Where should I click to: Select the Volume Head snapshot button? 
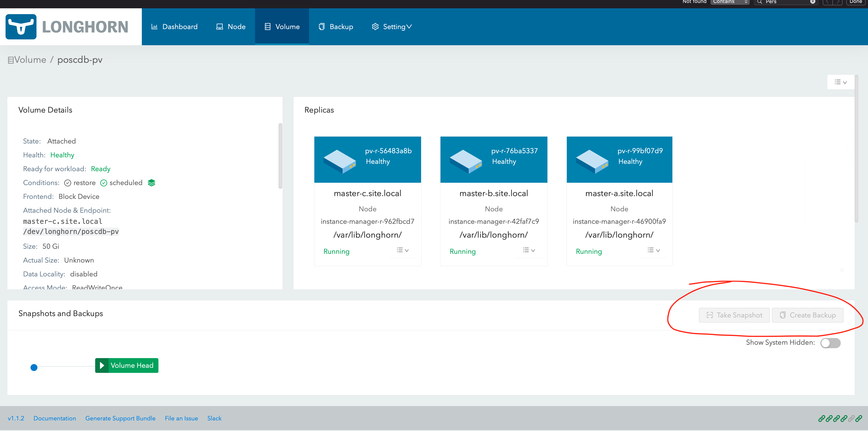click(x=126, y=365)
